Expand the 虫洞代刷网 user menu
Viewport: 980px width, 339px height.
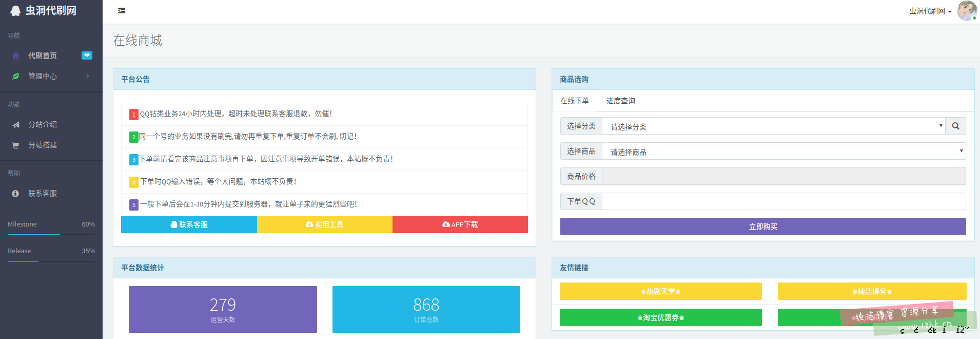click(930, 11)
